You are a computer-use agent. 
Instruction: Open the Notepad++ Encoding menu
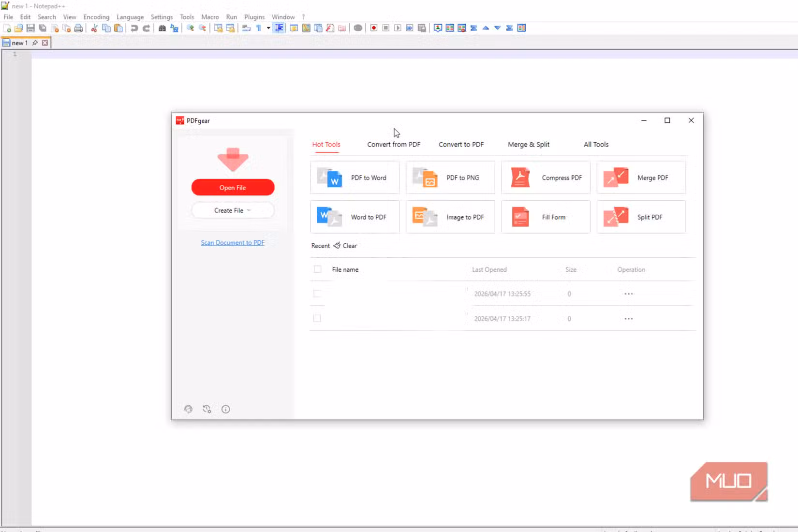pyautogui.click(x=96, y=17)
